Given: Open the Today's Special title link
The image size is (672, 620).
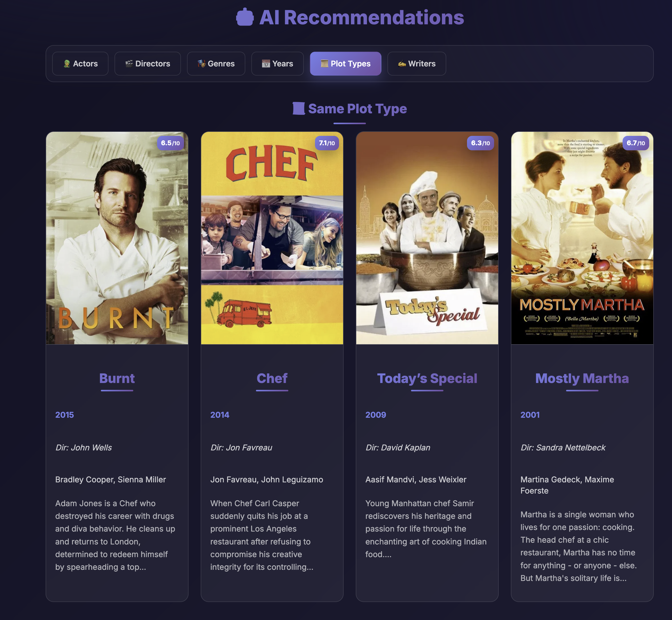Looking at the screenshot, I should click(427, 378).
